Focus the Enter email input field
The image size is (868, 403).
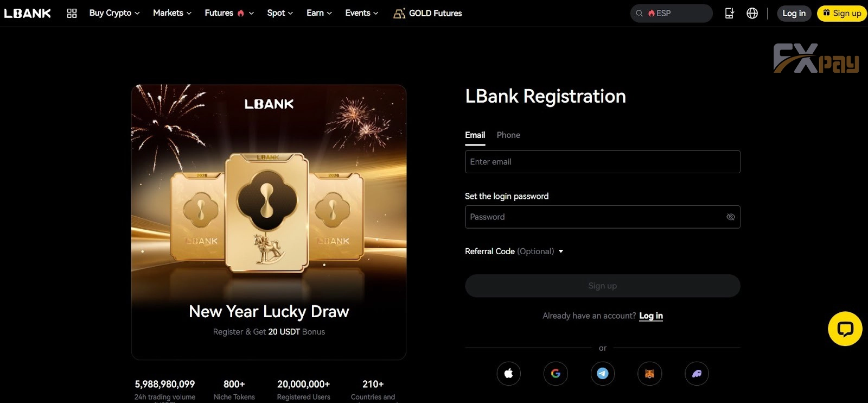pos(603,162)
